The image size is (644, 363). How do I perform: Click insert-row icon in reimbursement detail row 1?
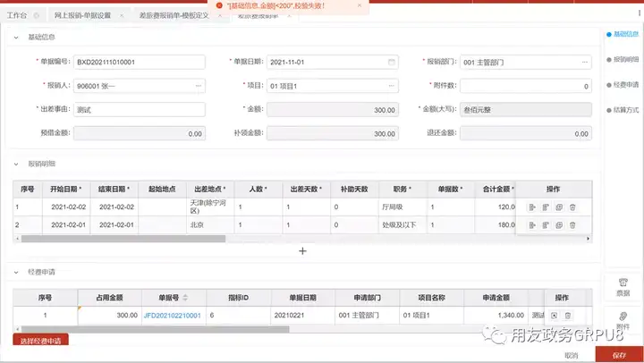(x=532, y=207)
